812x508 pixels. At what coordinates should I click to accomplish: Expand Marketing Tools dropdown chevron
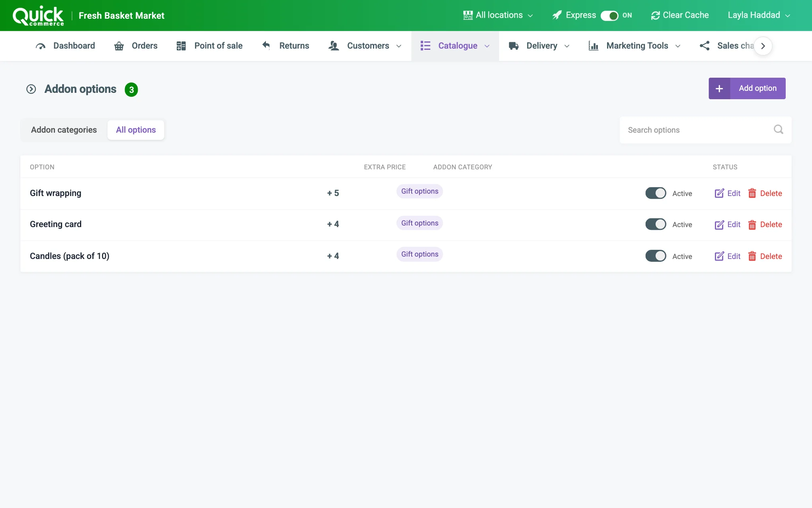[x=678, y=46]
